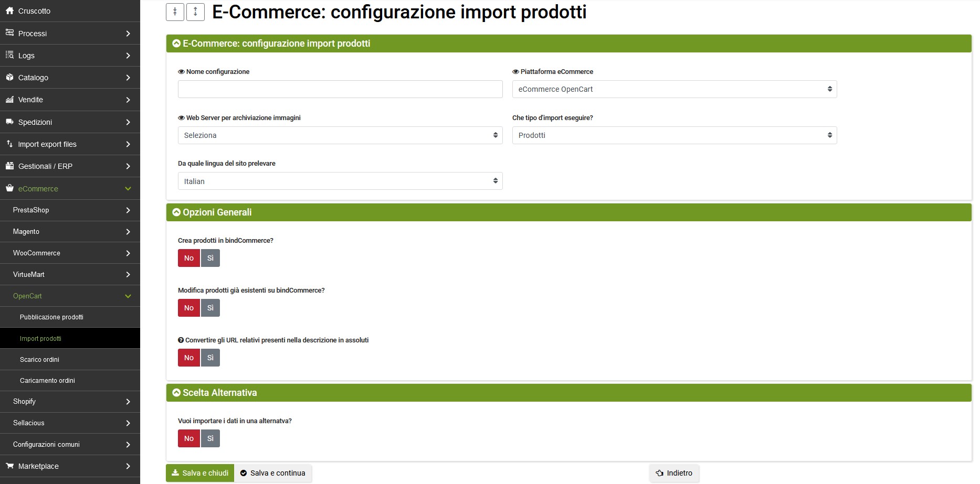Choose No for 'Modifica prodotti già esistenti'
980x484 pixels.
pyautogui.click(x=189, y=308)
